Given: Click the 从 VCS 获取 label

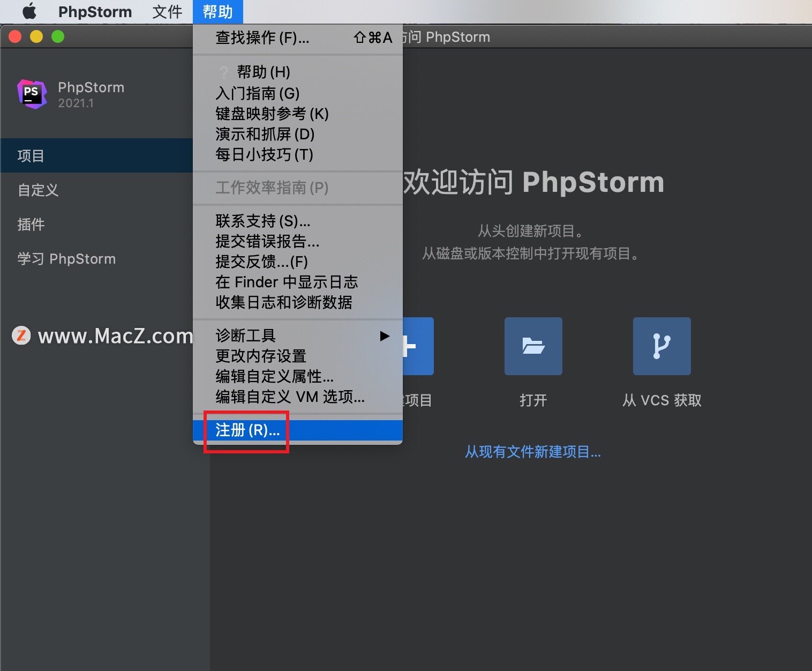Looking at the screenshot, I should pyautogui.click(x=662, y=400).
